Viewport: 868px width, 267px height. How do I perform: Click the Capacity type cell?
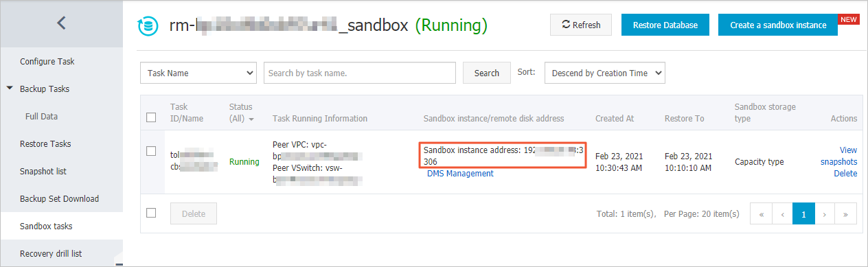coord(759,162)
